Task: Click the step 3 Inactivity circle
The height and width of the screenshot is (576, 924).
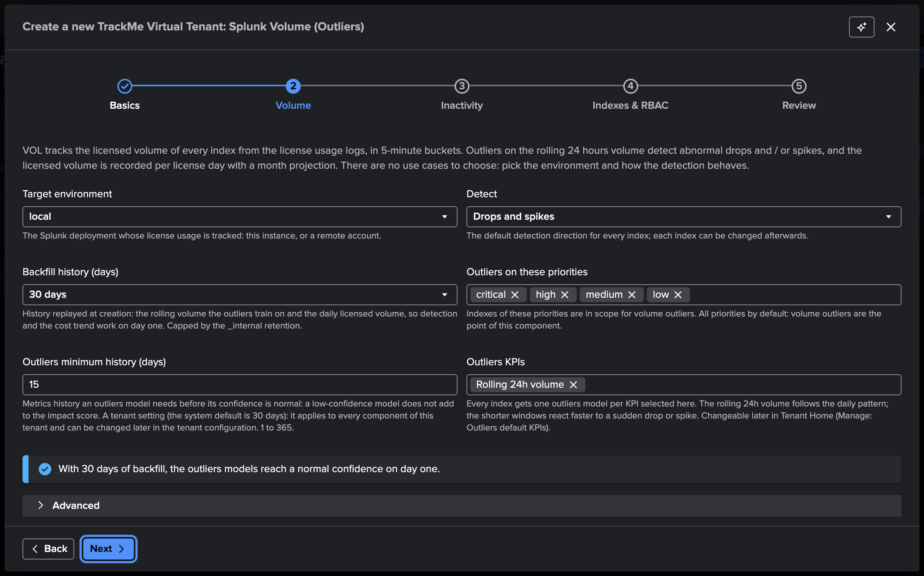Action: pyautogui.click(x=462, y=86)
